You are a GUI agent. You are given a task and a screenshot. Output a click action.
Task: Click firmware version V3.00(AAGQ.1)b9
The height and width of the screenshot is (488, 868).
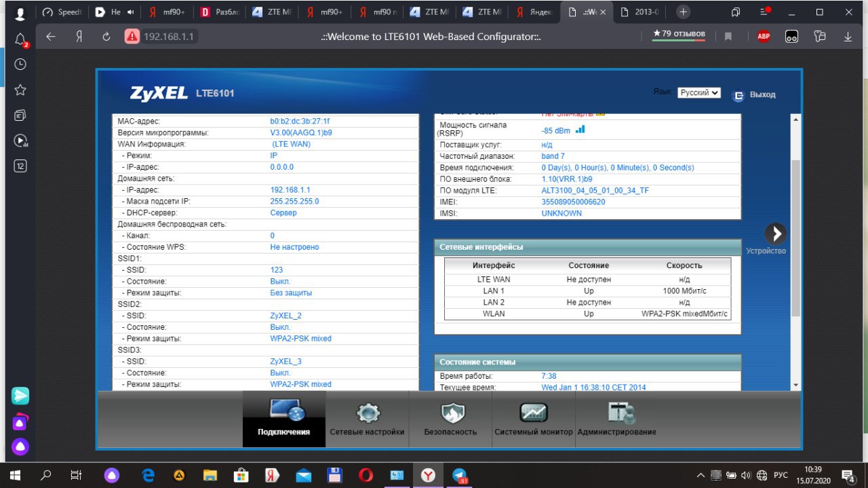301,133
